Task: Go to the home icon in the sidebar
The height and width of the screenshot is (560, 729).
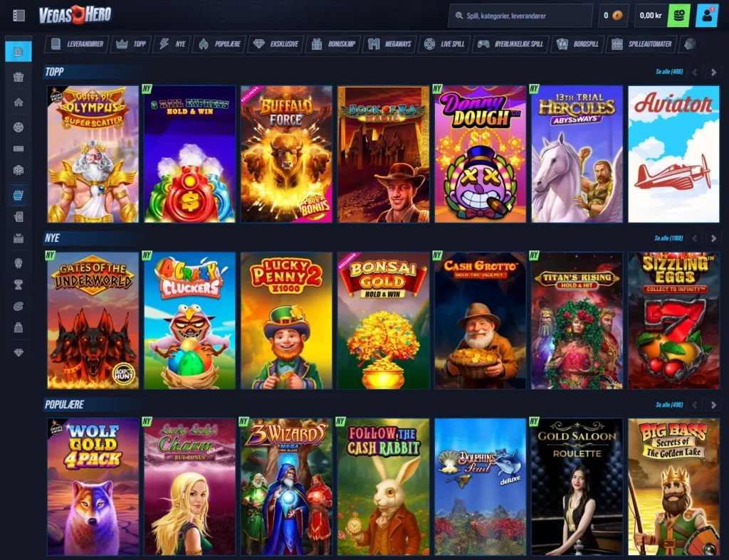Action: click(19, 102)
